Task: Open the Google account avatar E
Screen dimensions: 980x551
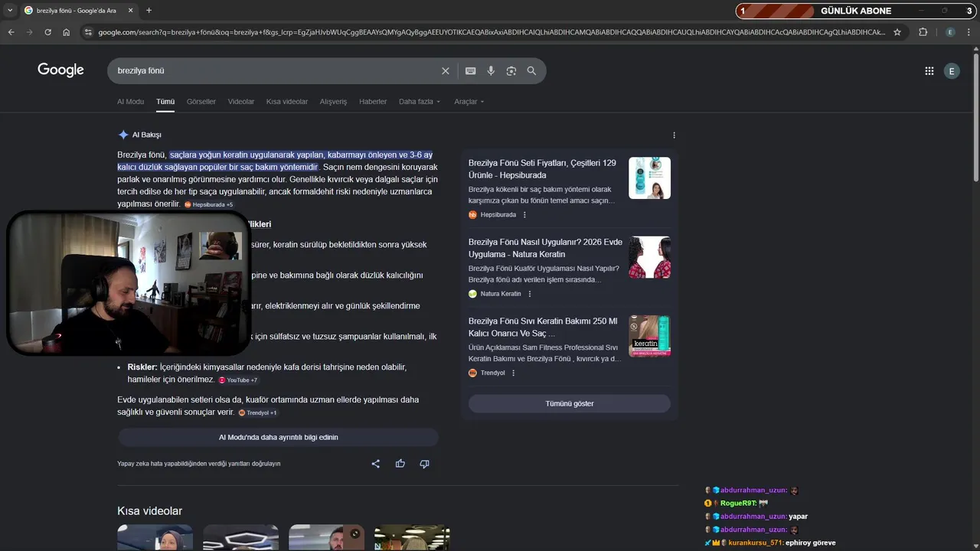Action: (x=951, y=70)
